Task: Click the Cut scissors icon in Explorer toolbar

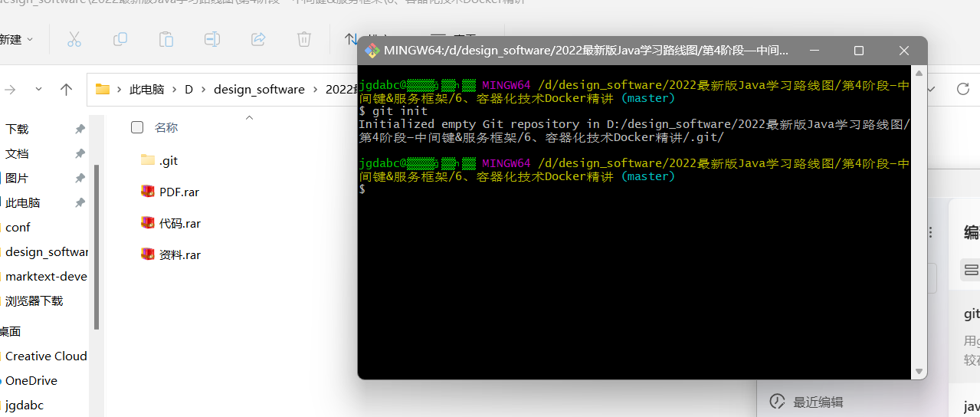Action: click(x=74, y=39)
